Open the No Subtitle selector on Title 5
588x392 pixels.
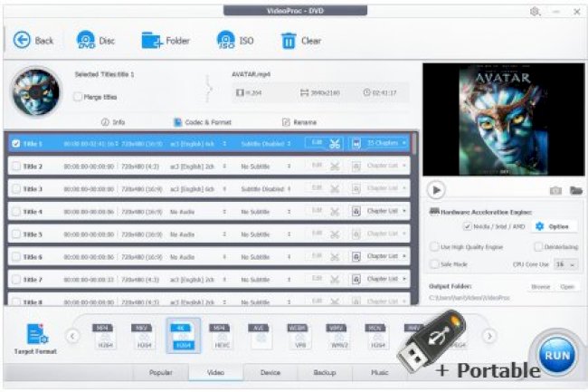[289, 234]
